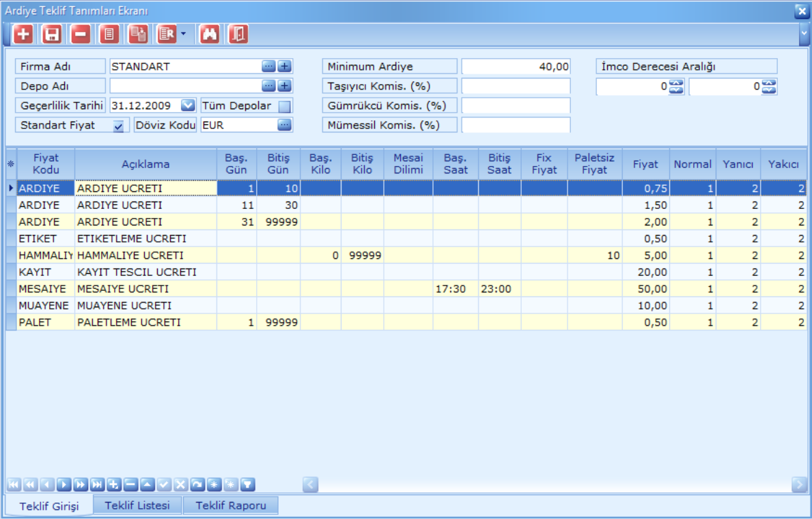
Task: Click the next record navigator arrow
Action: pyautogui.click(x=64, y=485)
